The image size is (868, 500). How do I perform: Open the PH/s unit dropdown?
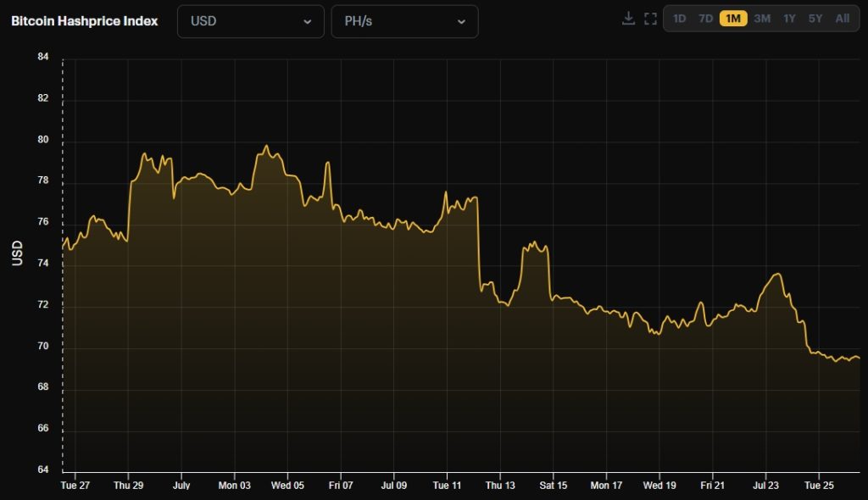tap(404, 21)
